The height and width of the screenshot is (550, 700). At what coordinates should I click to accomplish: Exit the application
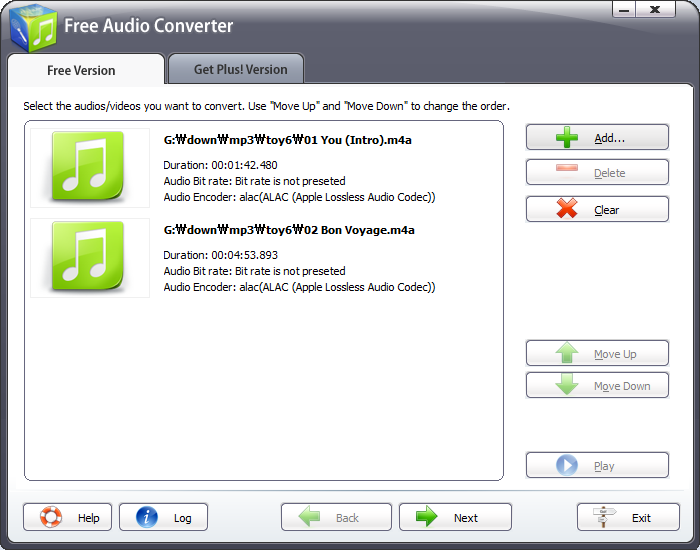click(628, 517)
